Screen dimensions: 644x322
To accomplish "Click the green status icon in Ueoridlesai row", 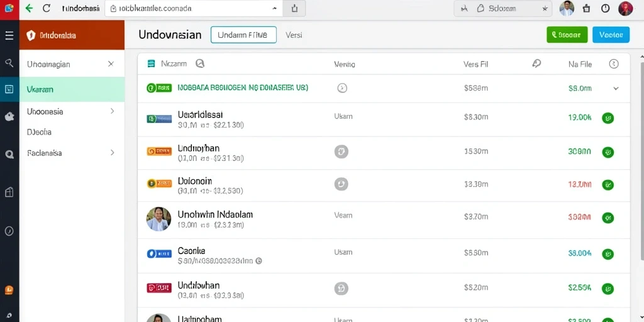I will tap(608, 118).
